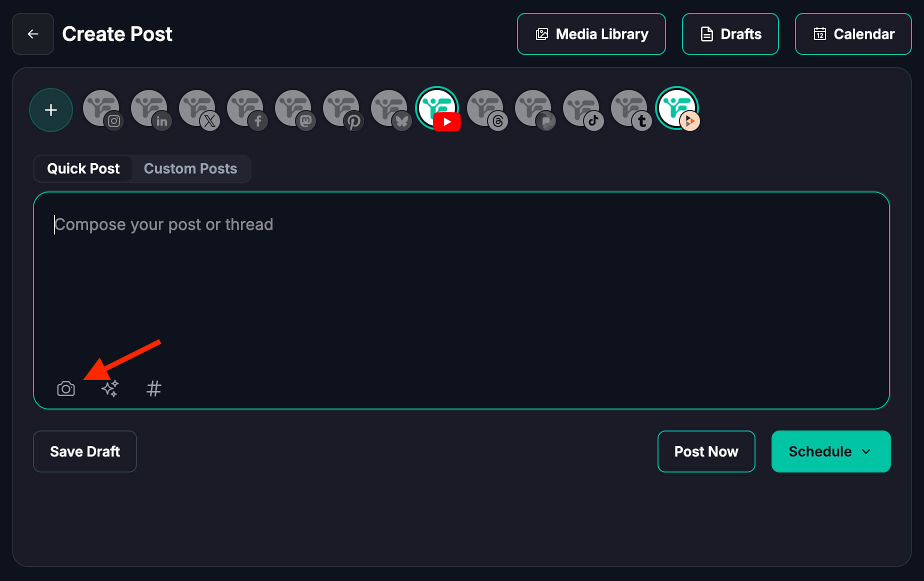This screenshot has width=924, height=581.
Task: Switch to the Custom Posts tab
Action: (x=190, y=168)
